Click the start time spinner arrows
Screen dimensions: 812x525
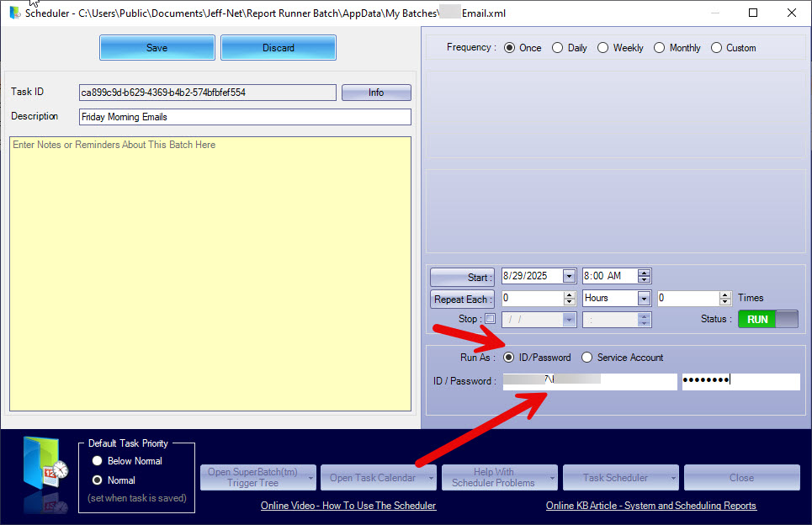[644, 277]
